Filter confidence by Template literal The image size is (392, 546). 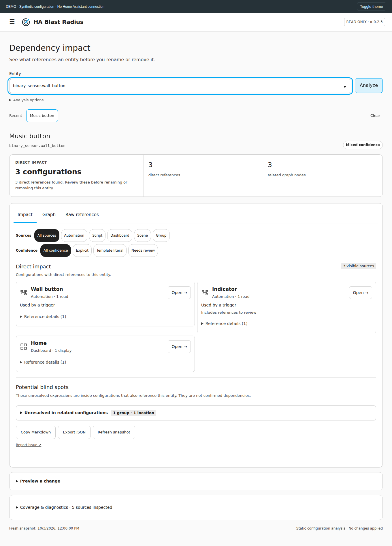(x=110, y=250)
